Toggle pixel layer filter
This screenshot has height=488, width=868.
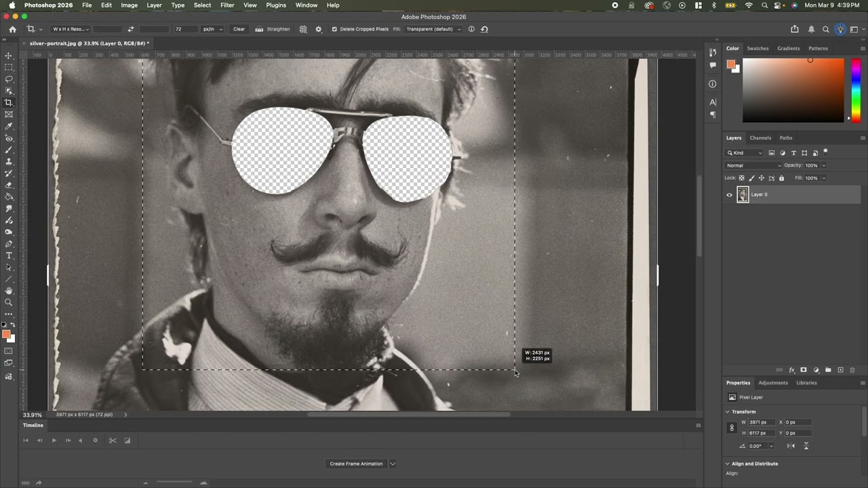(771, 153)
